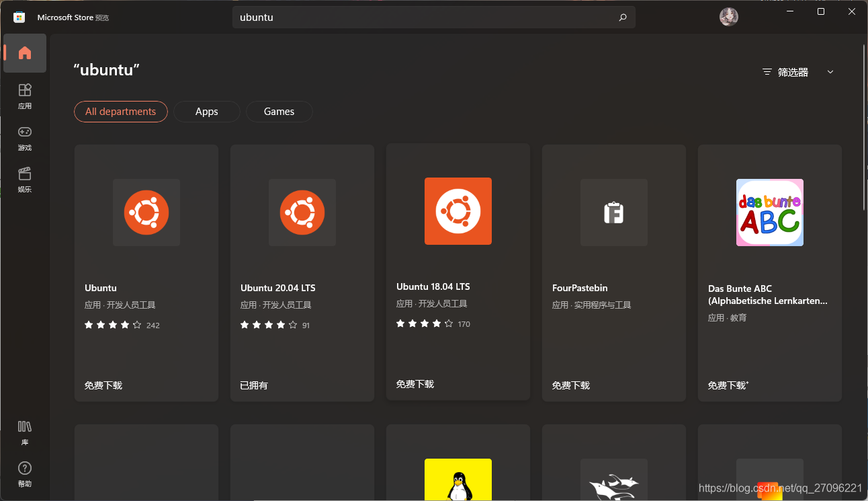
Task: Go to the 应用 (Apps) section
Action: coord(25,95)
